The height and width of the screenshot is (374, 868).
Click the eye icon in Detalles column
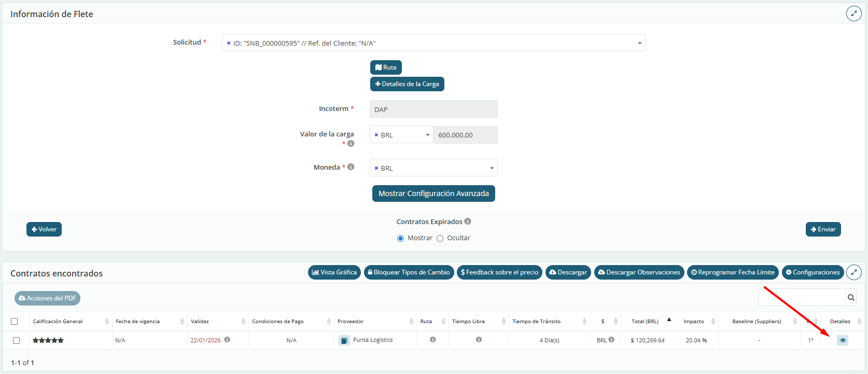click(842, 340)
